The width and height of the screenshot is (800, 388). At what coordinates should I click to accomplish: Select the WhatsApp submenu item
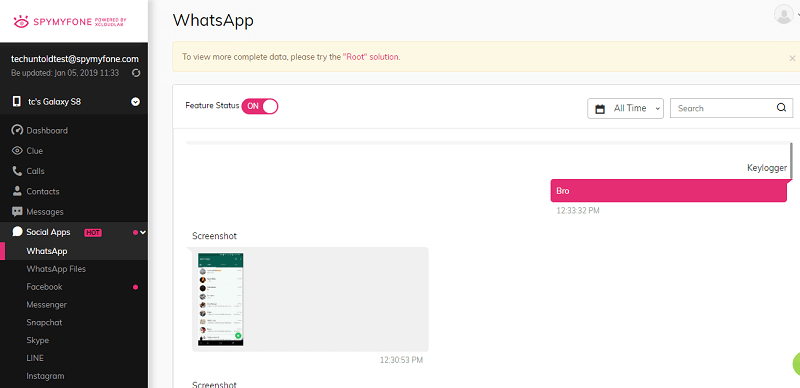46,251
